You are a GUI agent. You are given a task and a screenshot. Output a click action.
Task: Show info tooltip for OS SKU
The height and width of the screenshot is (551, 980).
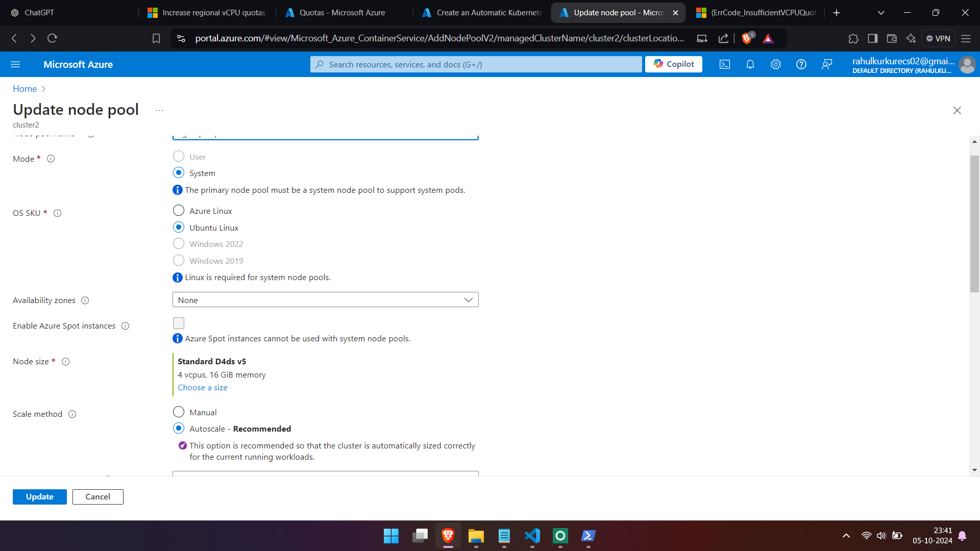[x=58, y=213]
